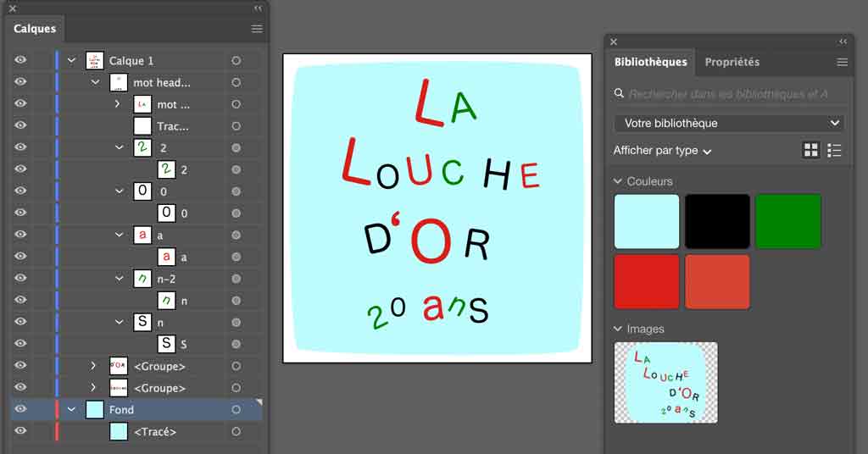Collapse the Fond layer
The width and height of the screenshot is (868, 454).
[x=71, y=410]
